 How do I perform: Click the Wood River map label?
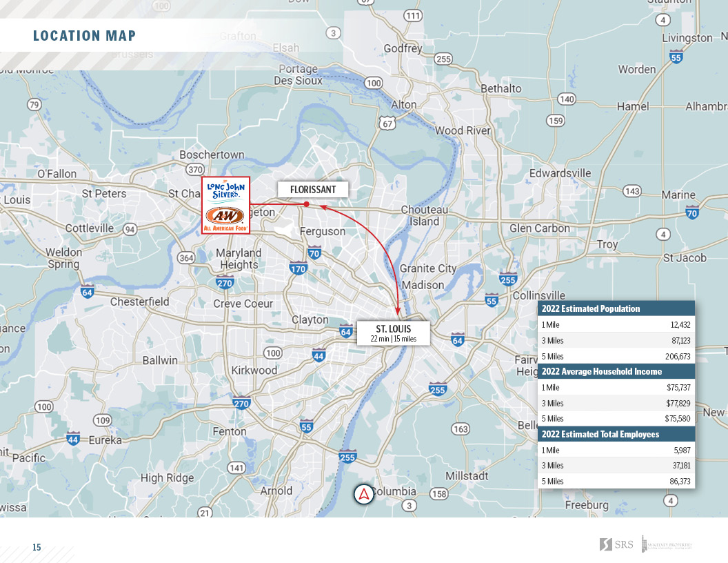463,130
